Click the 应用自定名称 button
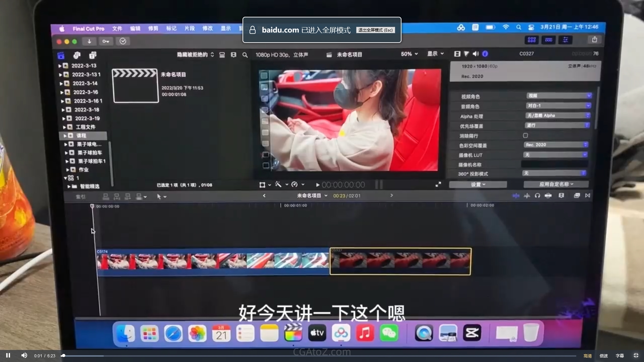 556,184
